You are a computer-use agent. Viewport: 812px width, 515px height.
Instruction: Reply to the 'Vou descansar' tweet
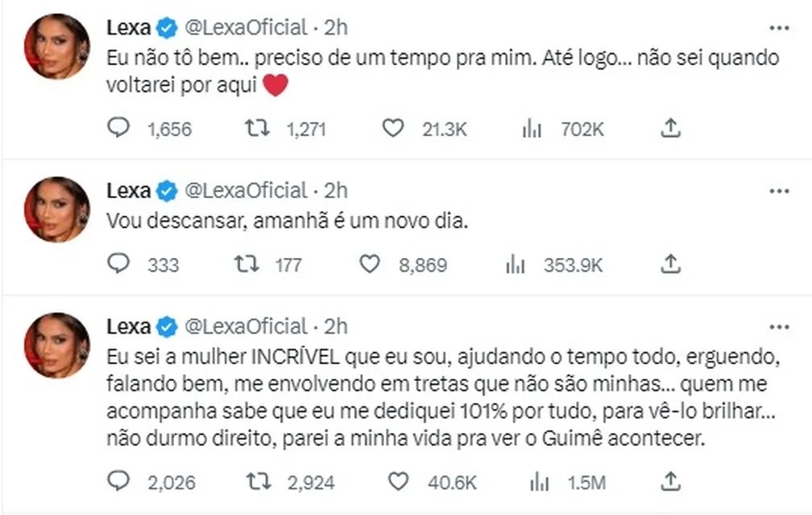[118, 264]
